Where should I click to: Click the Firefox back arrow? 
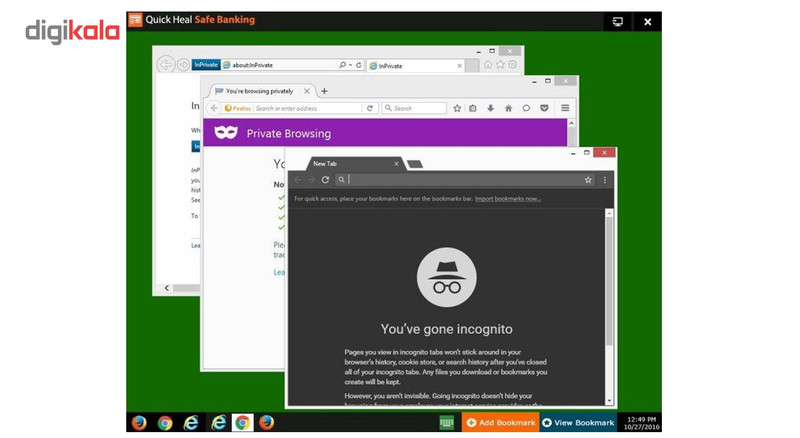coord(214,108)
